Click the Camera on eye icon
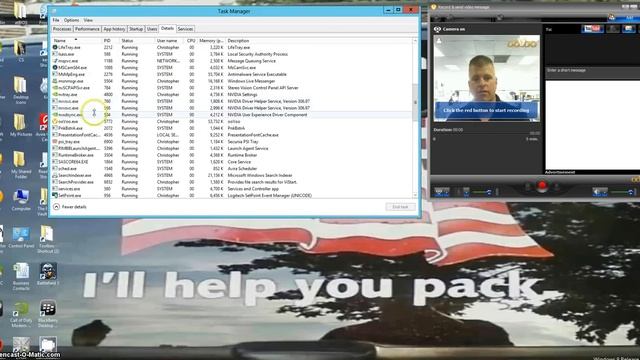The height and width of the screenshot is (360, 640). click(437, 29)
